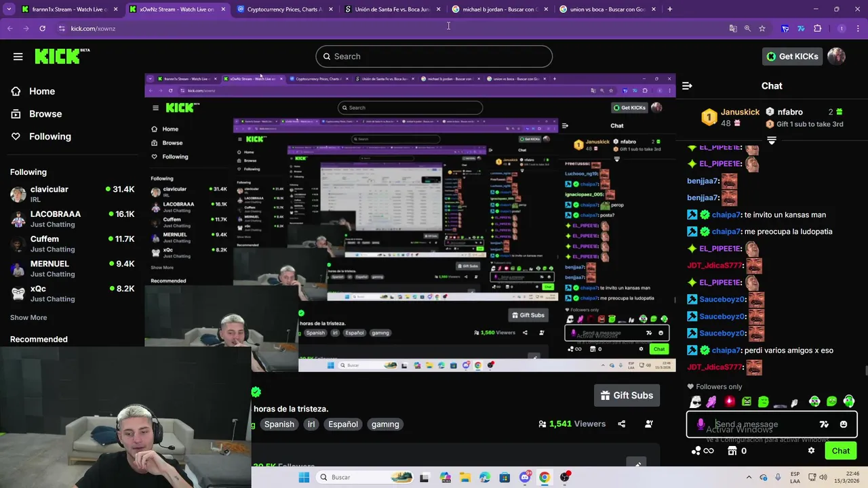Click the Januskick top gifter name
This screenshot has height=488, width=868.
tap(740, 112)
